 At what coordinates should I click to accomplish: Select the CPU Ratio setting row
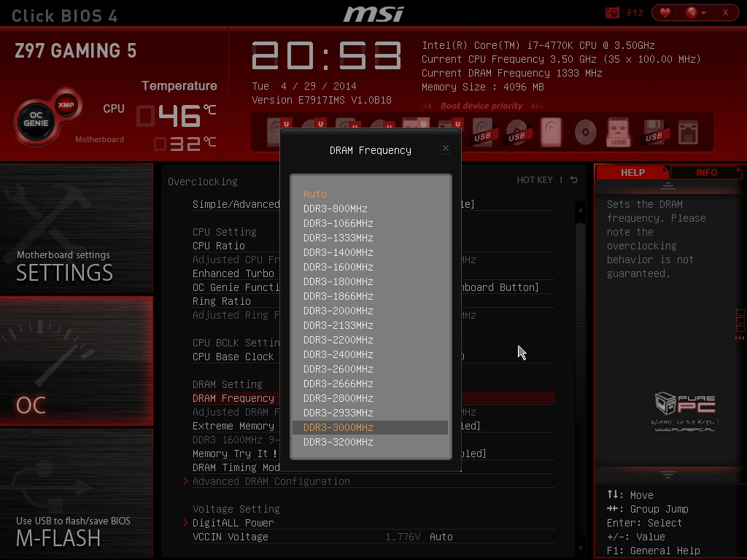[x=373, y=246]
